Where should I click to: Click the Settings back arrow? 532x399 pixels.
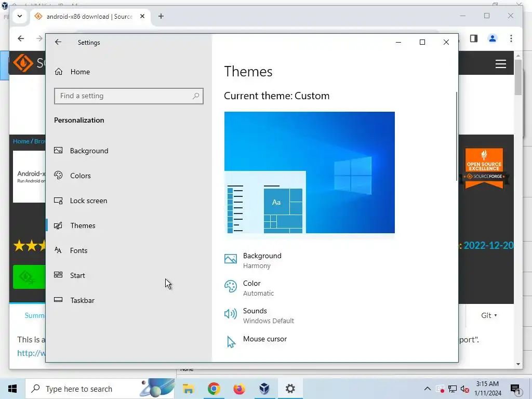58,42
